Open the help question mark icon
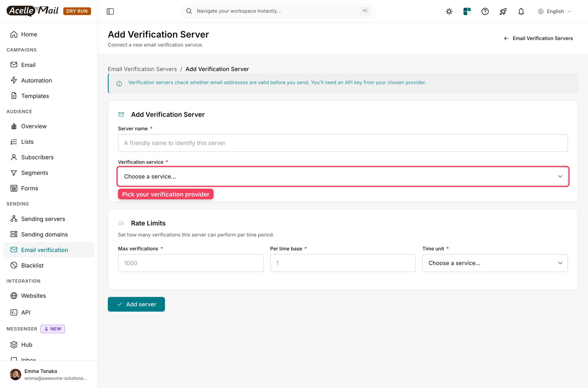Viewport: 588px width, 388px height. pyautogui.click(x=485, y=11)
